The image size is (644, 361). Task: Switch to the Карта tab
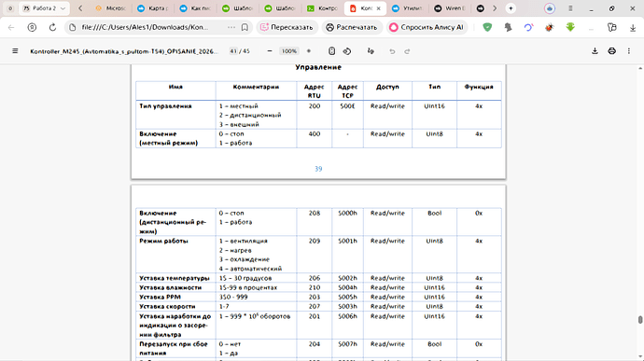pyautogui.click(x=153, y=8)
